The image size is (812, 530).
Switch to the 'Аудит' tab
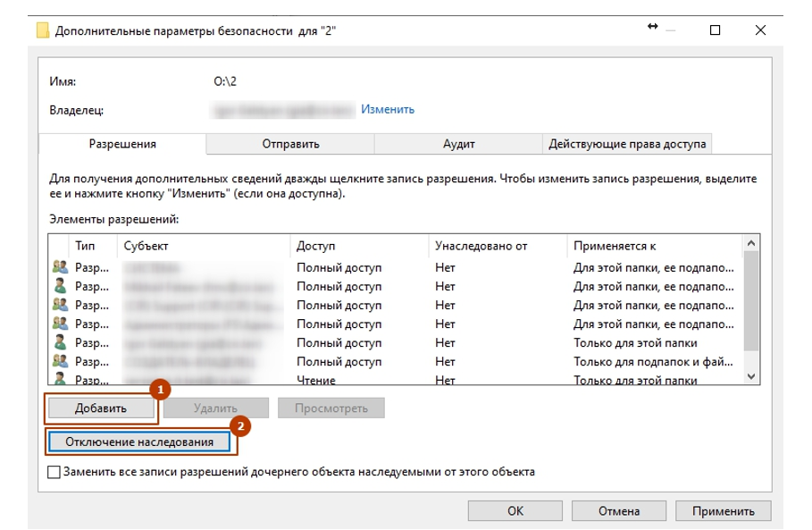point(458,144)
